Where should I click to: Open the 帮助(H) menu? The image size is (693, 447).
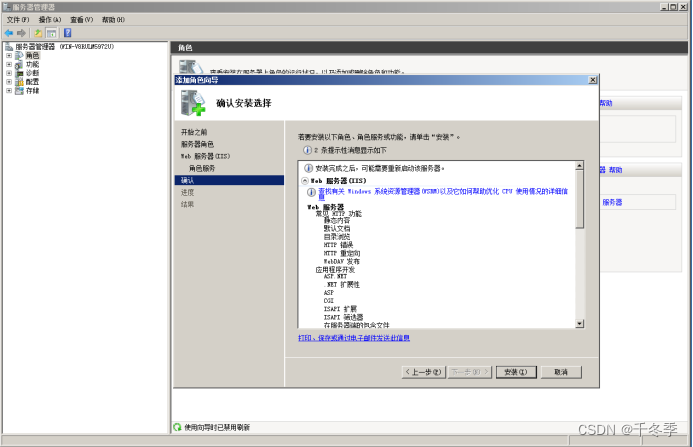pos(113,19)
